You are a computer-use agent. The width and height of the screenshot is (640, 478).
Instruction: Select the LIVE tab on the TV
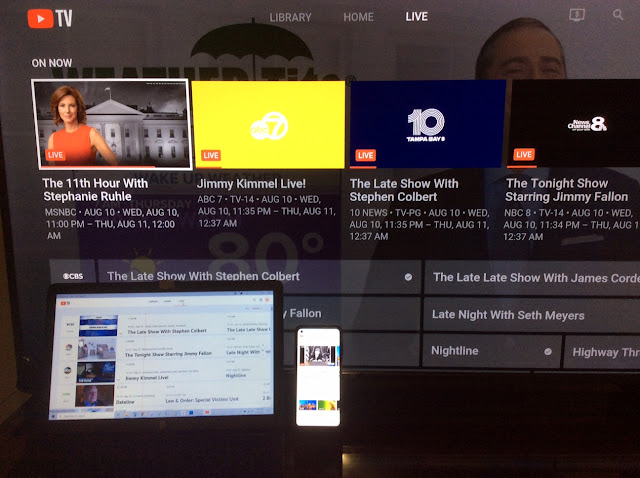pyautogui.click(x=416, y=17)
